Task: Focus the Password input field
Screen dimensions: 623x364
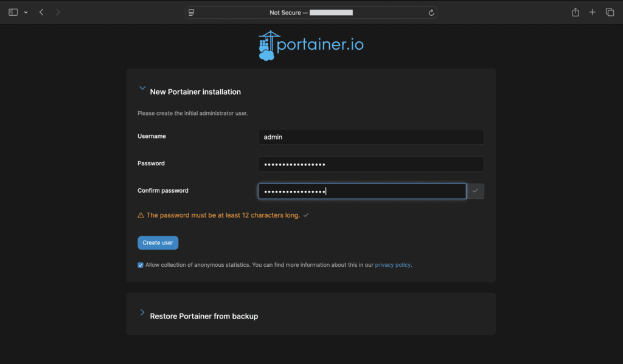Action: (371, 164)
